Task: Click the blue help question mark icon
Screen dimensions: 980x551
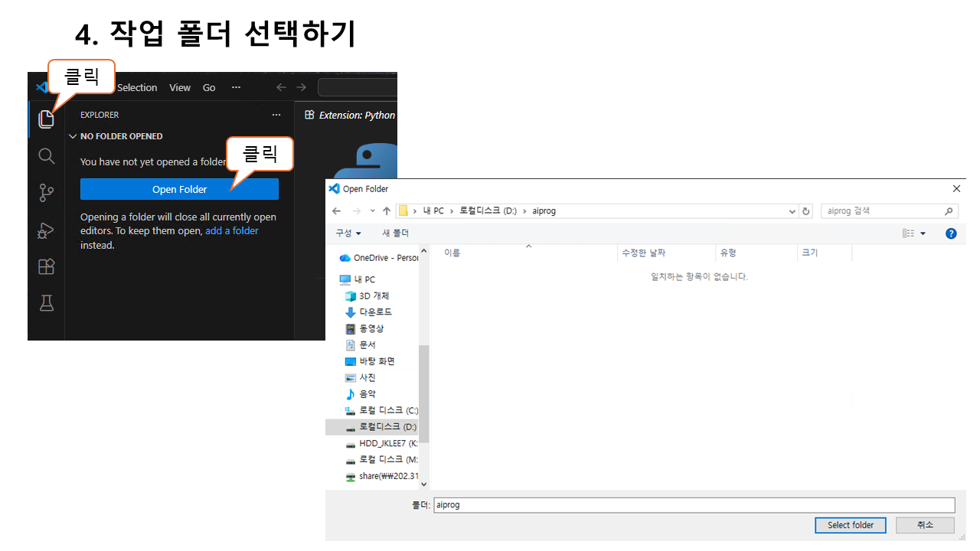Action: tap(951, 233)
